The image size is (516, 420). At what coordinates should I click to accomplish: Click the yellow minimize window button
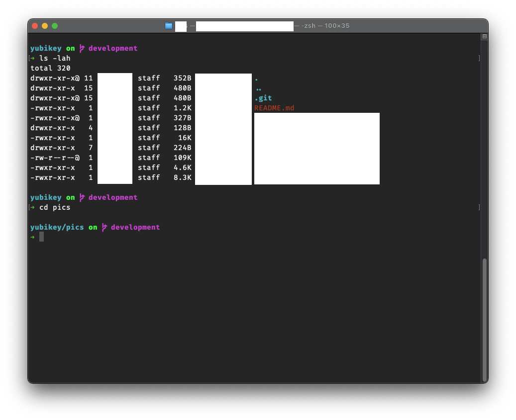pos(45,26)
